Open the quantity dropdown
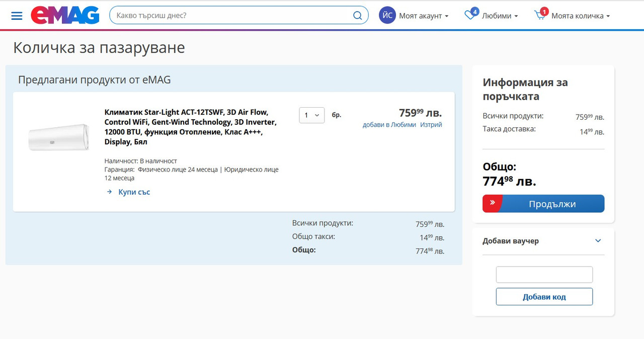This screenshot has height=339, width=644. coord(311,115)
